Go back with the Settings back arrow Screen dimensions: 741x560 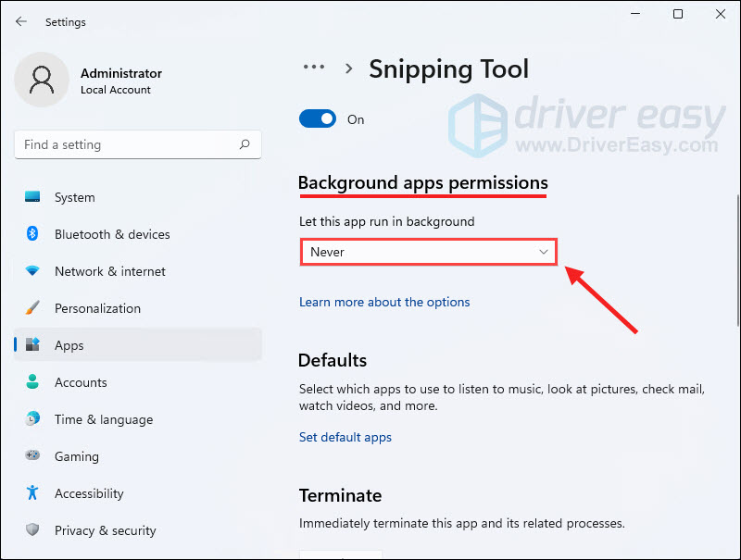pos(21,21)
